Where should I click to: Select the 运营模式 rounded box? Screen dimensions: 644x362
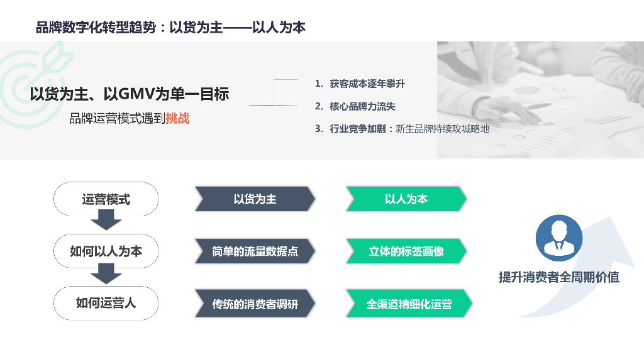tap(106, 199)
